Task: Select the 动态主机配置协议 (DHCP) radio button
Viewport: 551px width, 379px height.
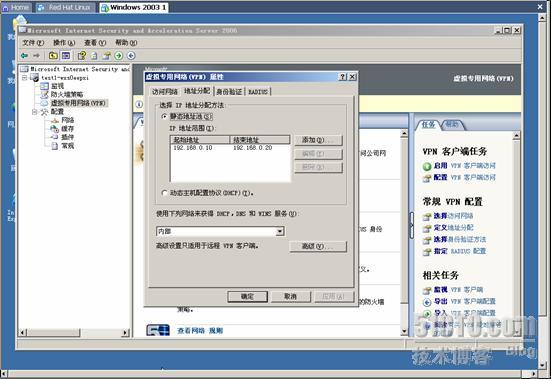Action: click(164, 193)
